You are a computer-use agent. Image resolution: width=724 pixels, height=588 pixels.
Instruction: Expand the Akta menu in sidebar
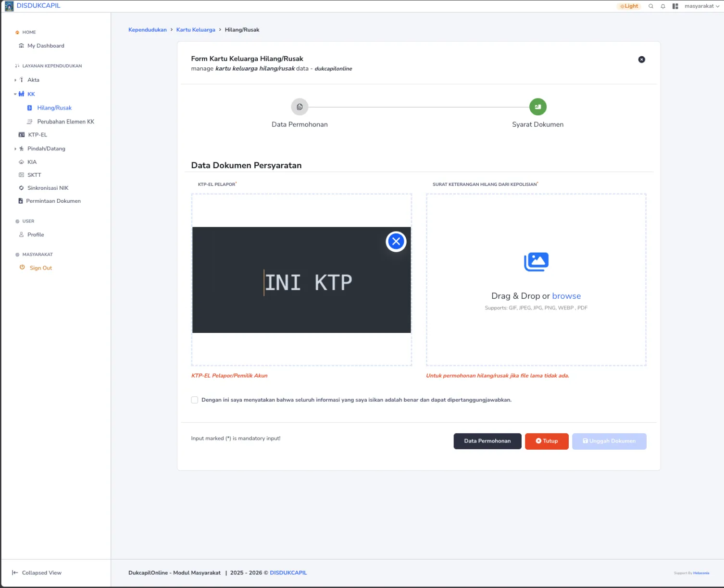33,80
